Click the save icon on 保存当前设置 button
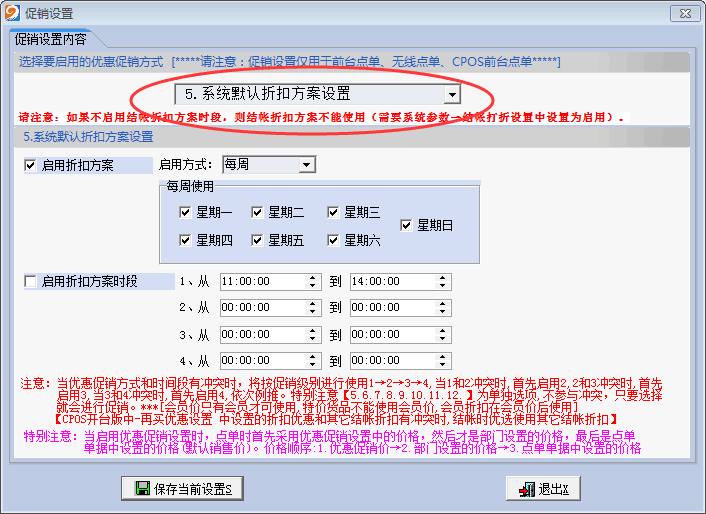Screen dimensions: 706x514 click(x=139, y=489)
